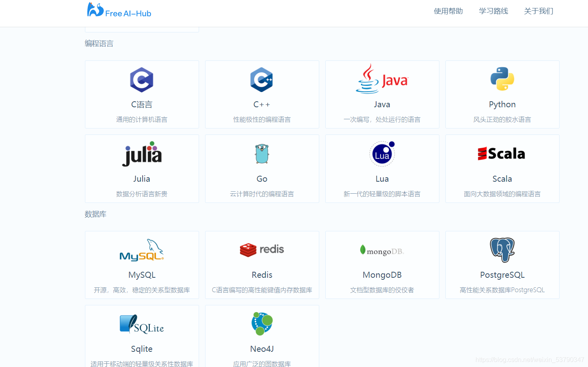Click the C语言 logo icon
The image size is (588, 367).
tap(141, 79)
